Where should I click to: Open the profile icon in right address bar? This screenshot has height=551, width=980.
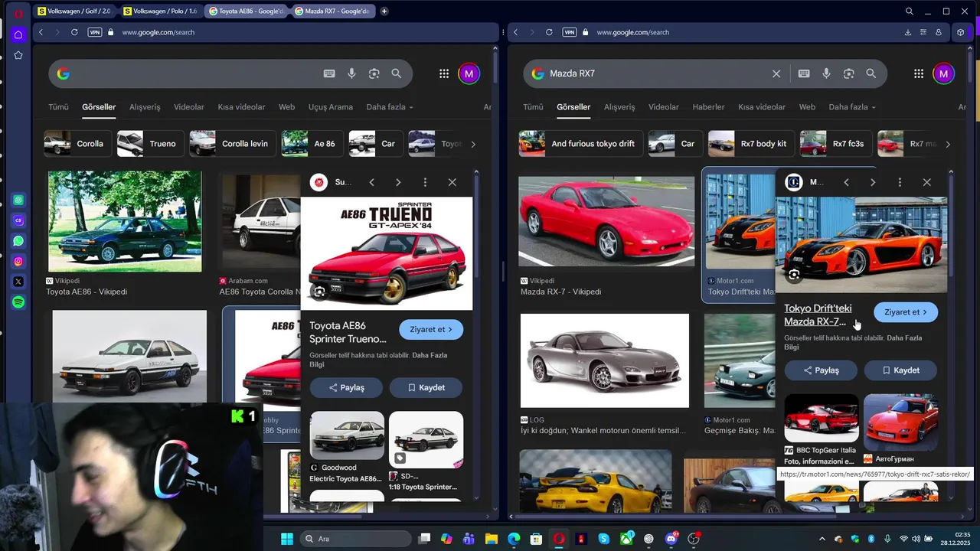[x=939, y=32]
